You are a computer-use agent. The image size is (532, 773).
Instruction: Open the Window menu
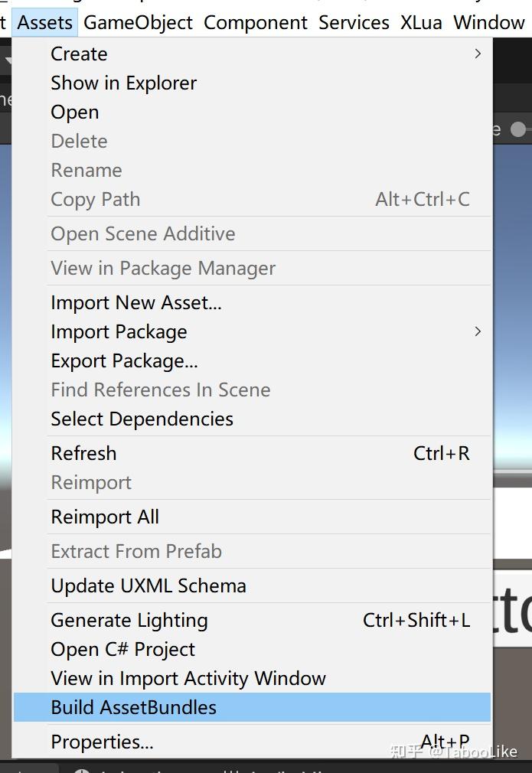click(489, 23)
